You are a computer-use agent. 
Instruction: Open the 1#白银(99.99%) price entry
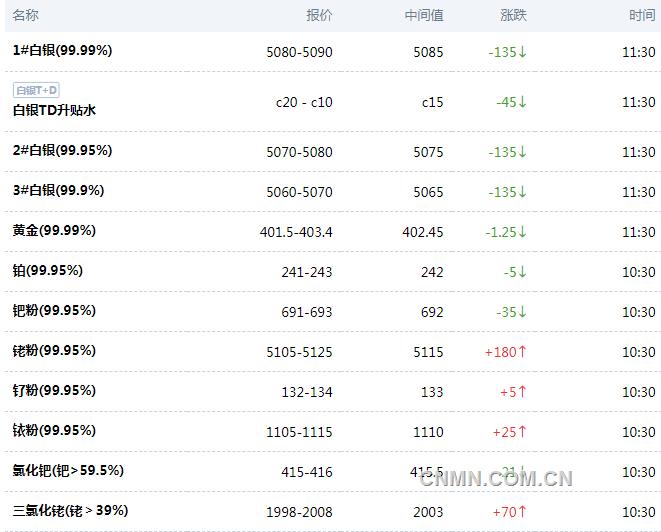point(62,51)
